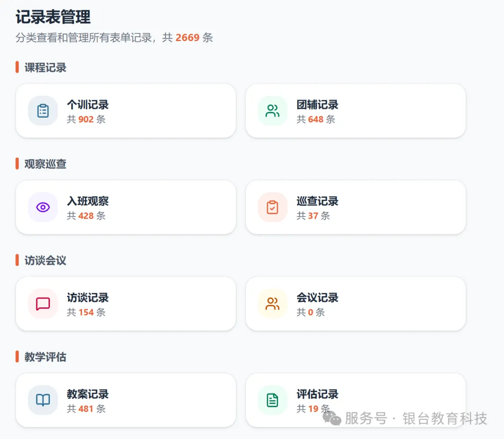Screen dimensions: 504x439
Task: Open the 访谈记录 card
Action: click(x=126, y=304)
